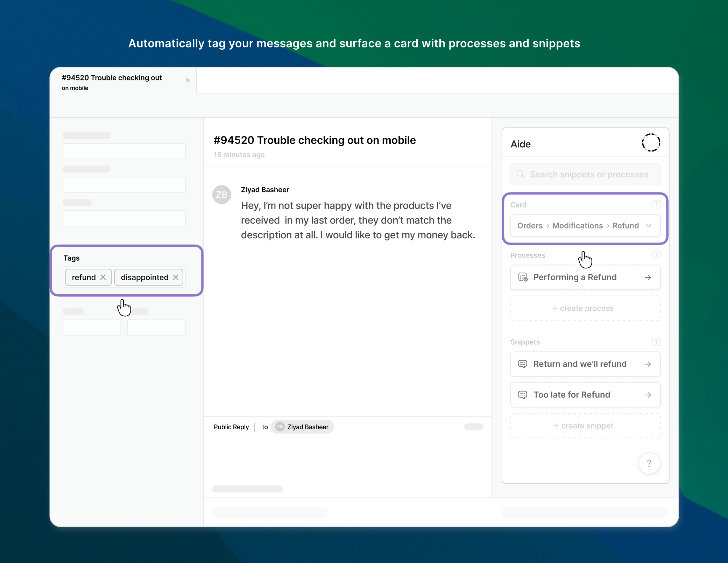The image size is (728, 563).
Task: Click the arrow on Performing a Refund
Action: click(648, 277)
